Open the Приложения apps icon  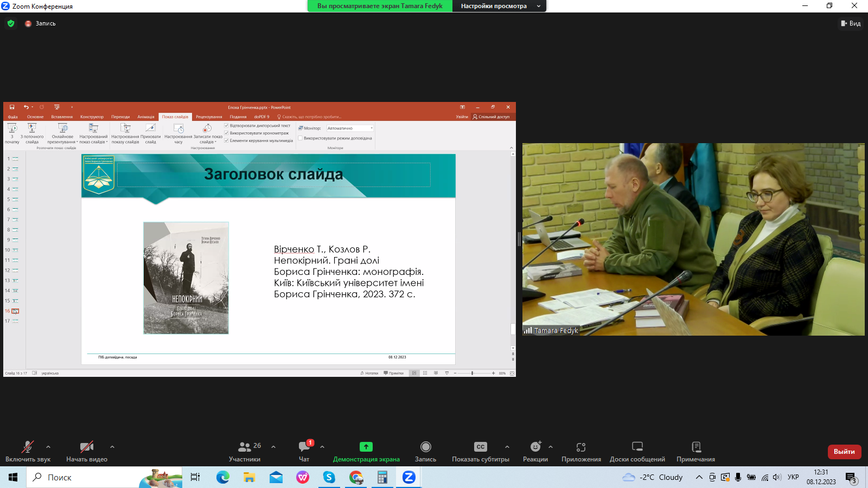pos(581,447)
